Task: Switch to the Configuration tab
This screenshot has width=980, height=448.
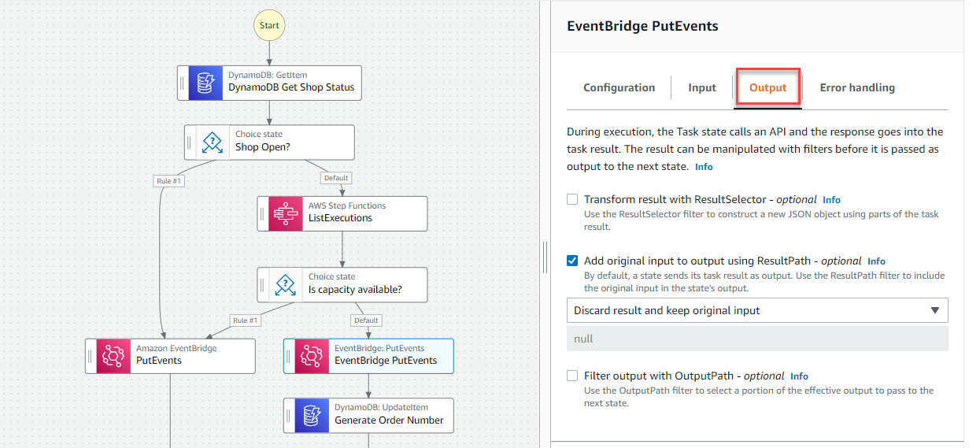Action: (619, 87)
